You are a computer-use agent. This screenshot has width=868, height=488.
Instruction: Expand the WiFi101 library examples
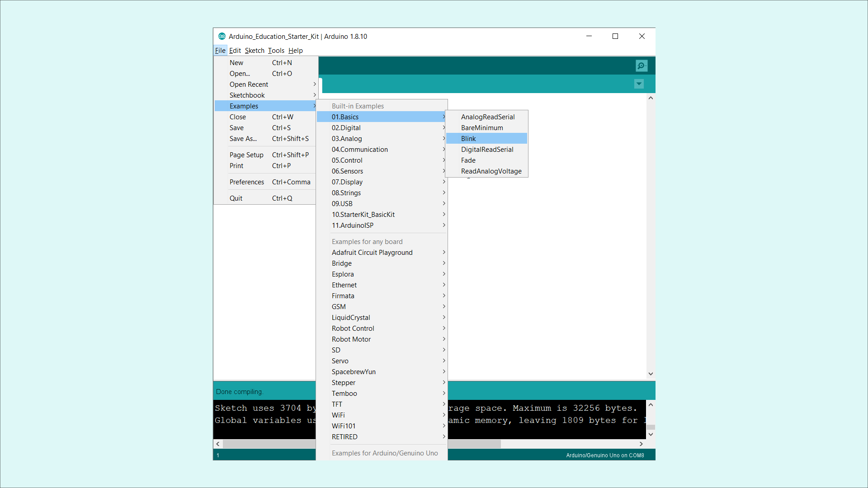click(x=382, y=426)
